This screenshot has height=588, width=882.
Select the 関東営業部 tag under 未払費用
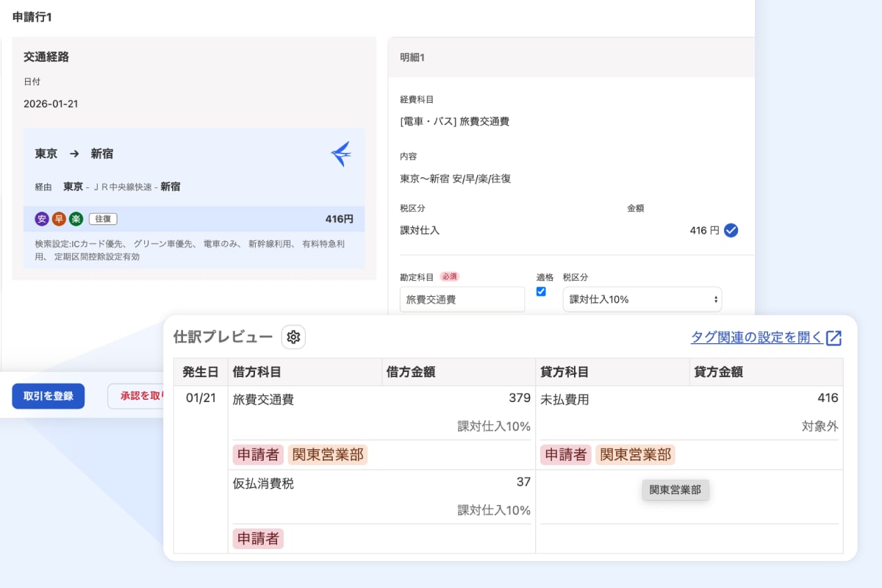[x=635, y=455]
